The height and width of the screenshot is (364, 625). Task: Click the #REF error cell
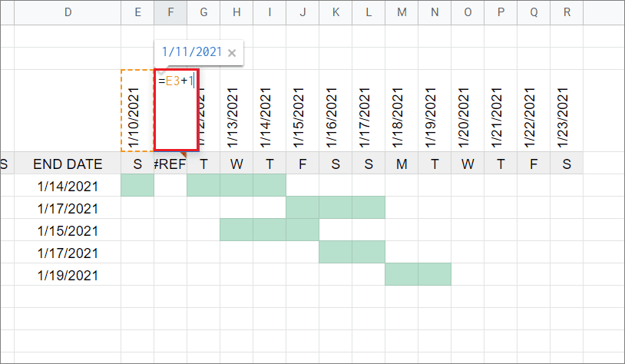coord(170,164)
